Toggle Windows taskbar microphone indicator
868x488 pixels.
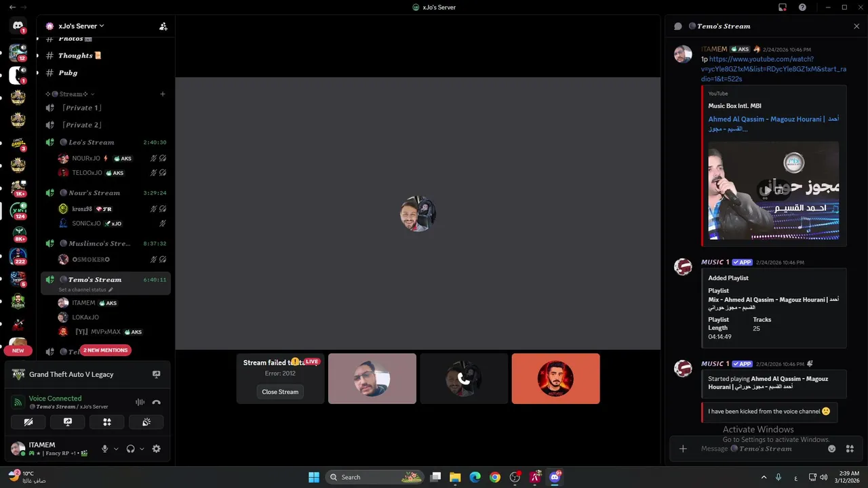778,477
